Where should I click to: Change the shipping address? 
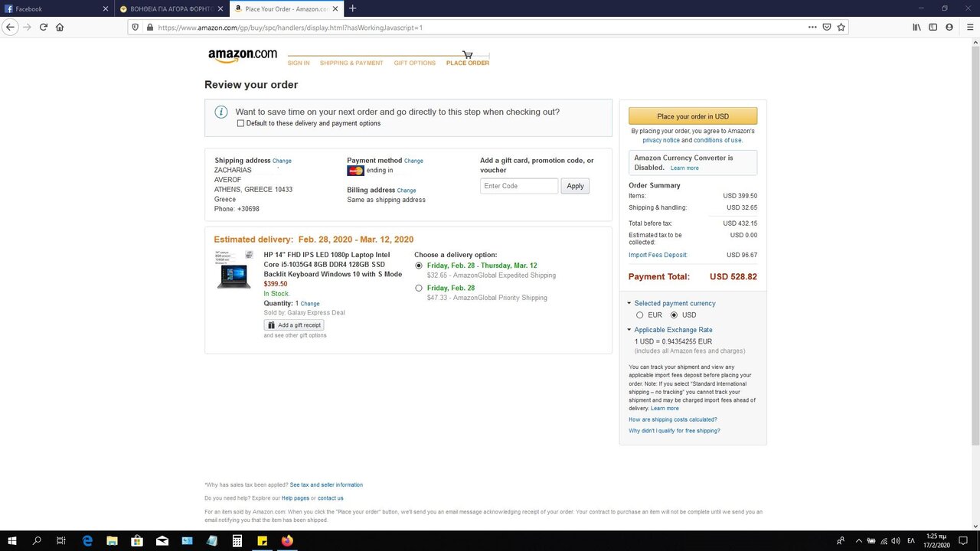pyautogui.click(x=282, y=161)
